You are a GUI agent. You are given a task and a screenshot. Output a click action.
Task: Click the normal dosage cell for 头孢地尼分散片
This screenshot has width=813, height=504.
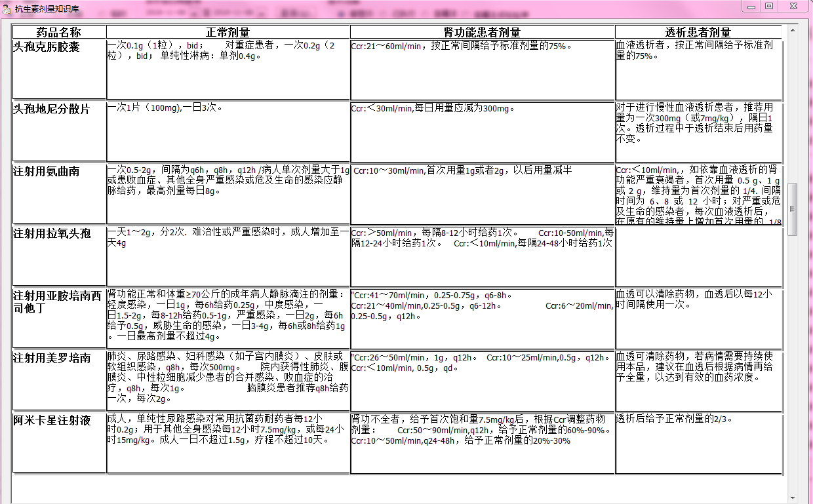click(x=228, y=131)
